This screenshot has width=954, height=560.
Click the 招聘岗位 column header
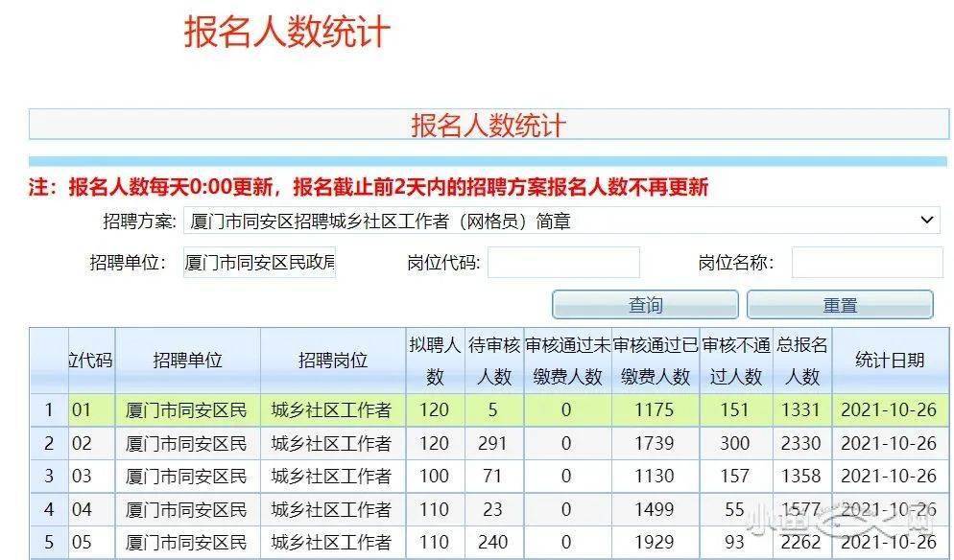tap(332, 361)
